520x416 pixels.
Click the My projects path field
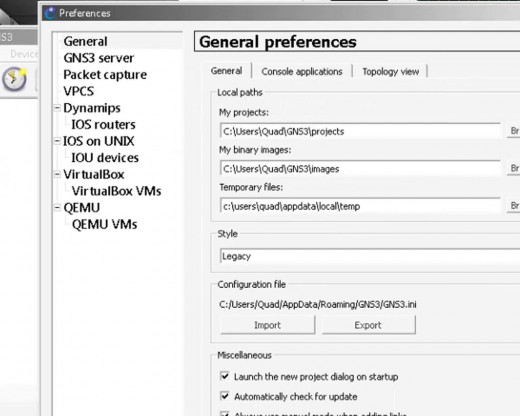pyautogui.click(x=360, y=131)
